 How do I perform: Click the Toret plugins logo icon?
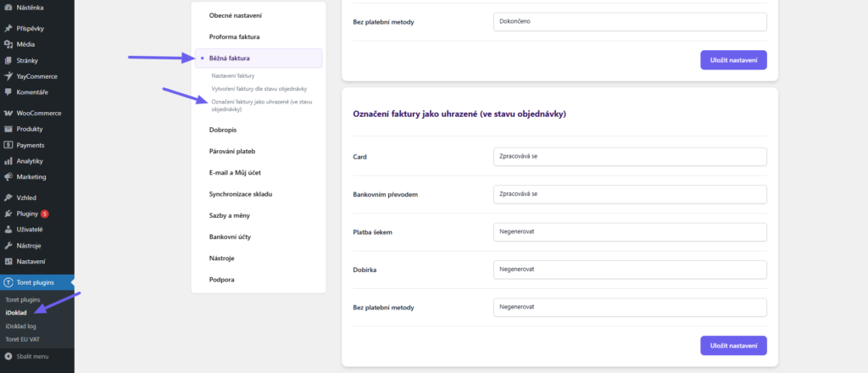(x=8, y=282)
